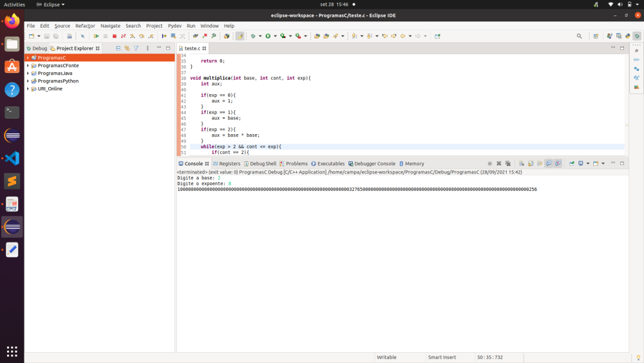Image resolution: width=644 pixels, height=363 pixels.
Task: Click the Resume debug button in toolbar
Action: coord(96,36)
